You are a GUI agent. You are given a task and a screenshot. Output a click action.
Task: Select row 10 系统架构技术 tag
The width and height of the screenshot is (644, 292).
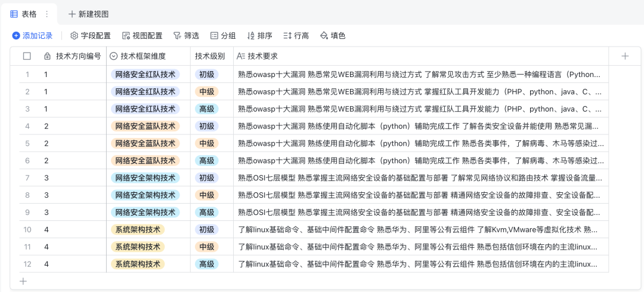point(138,229)
